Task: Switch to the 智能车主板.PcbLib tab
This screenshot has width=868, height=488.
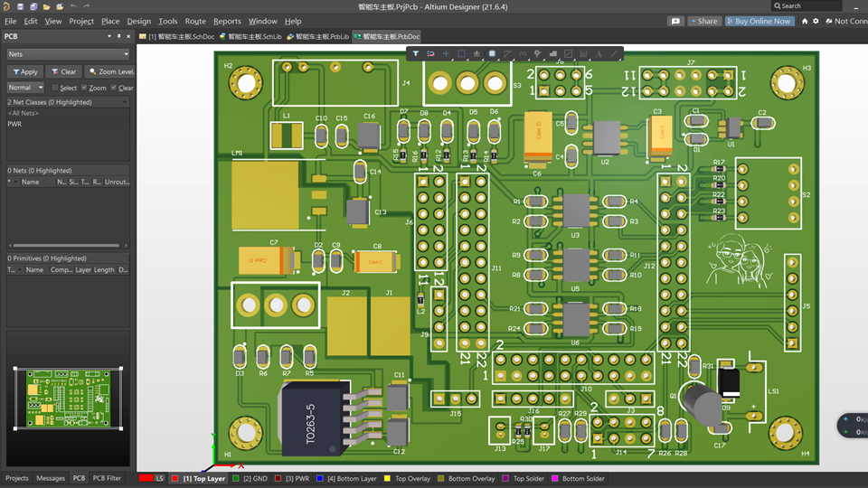Action: [317, 36]
